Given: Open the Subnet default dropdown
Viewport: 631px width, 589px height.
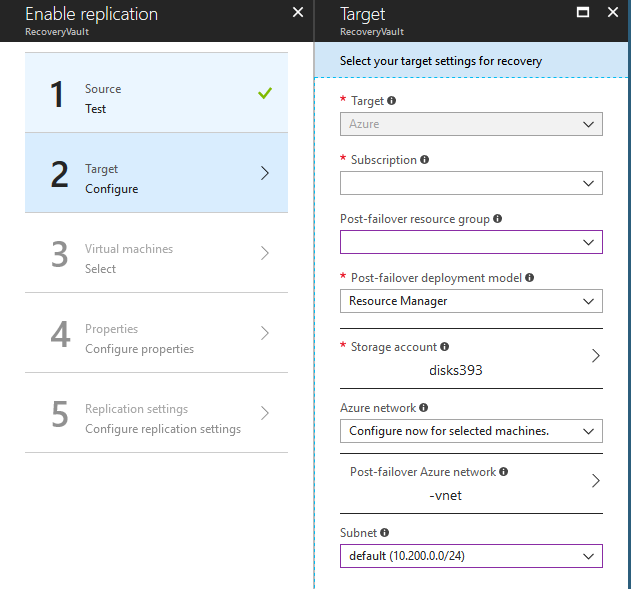Looking at the screenshot, I should (x=471, y=556).
